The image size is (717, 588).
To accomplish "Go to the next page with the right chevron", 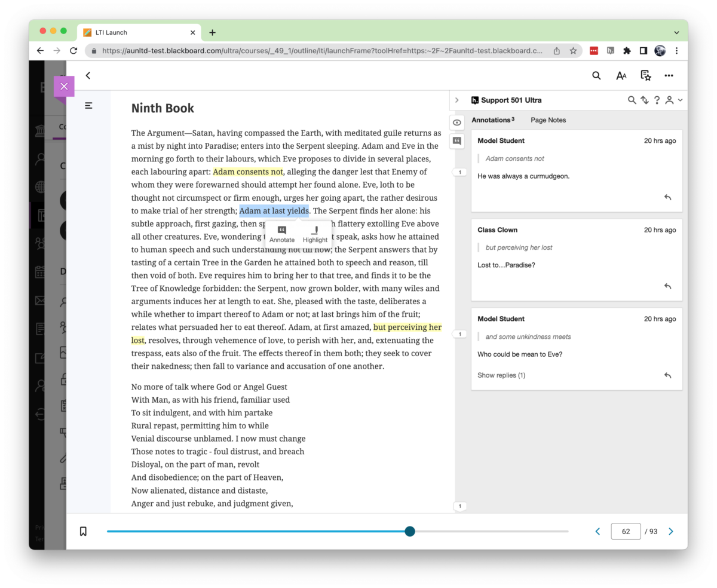I will click(x=670, y=531).
